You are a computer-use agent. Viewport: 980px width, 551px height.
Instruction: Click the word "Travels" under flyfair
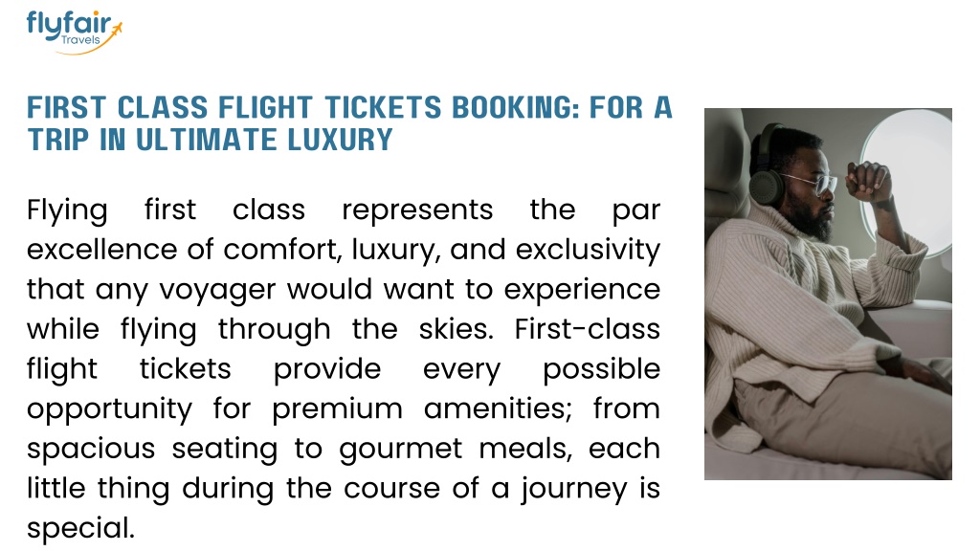click(x=80, y=40)
